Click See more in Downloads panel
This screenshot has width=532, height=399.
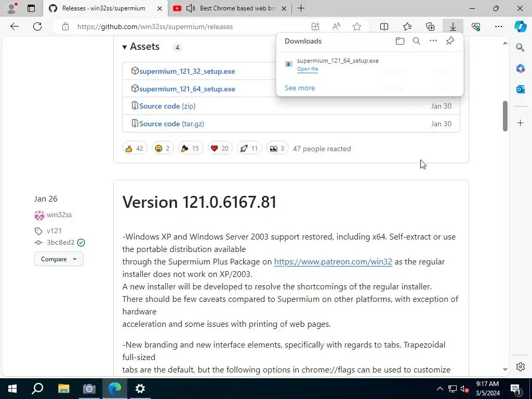[x=300, y=88]
